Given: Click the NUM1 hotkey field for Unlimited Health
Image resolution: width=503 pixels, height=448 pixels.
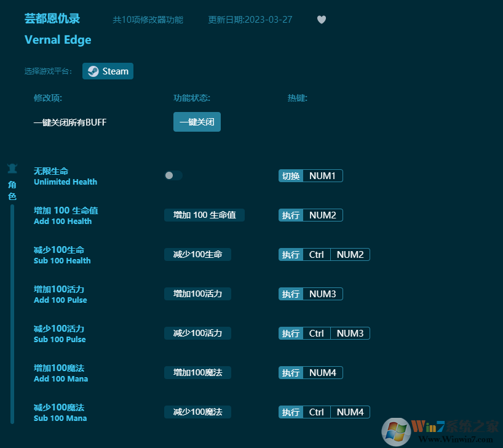Looking at the screenshot, I should pyautogui.click(x=321, y=175).
